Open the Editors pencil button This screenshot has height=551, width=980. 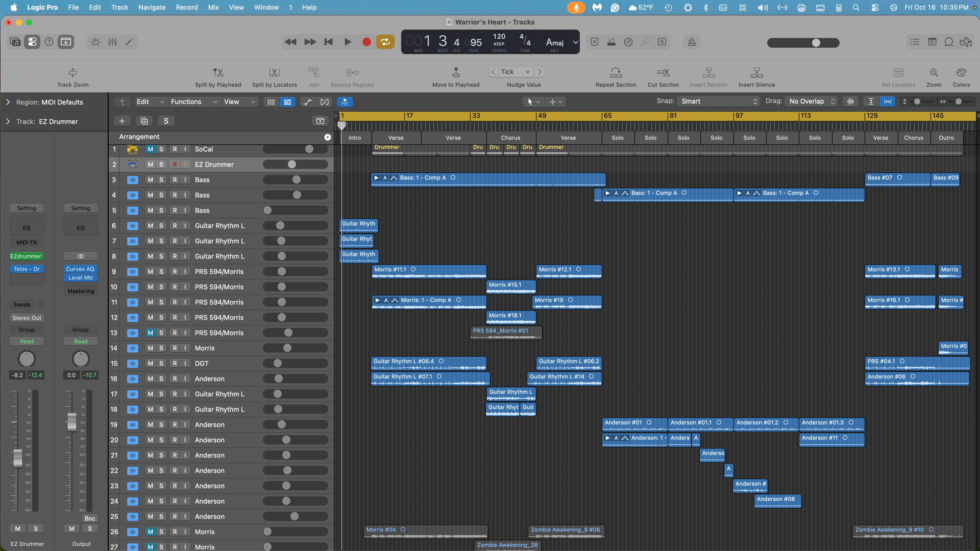(x=129, y=42)
